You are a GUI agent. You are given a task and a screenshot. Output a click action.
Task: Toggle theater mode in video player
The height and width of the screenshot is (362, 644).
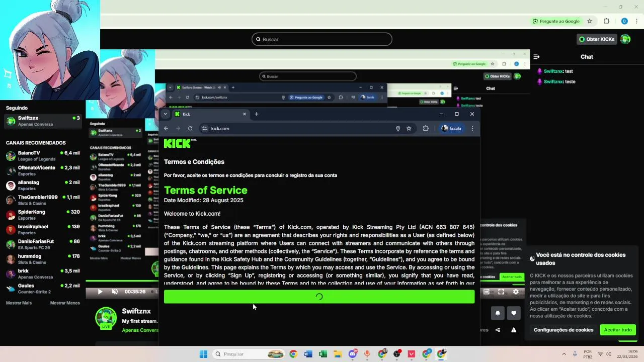point(487,292)
